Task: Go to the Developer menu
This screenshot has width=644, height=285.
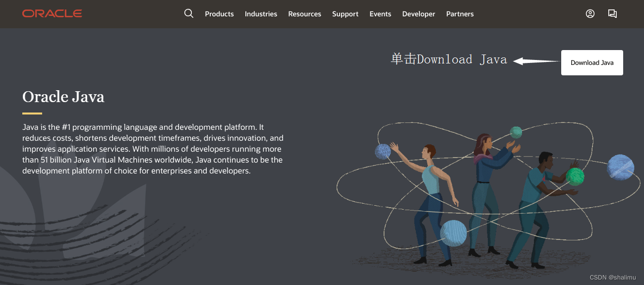Action: tap(418, 14)
